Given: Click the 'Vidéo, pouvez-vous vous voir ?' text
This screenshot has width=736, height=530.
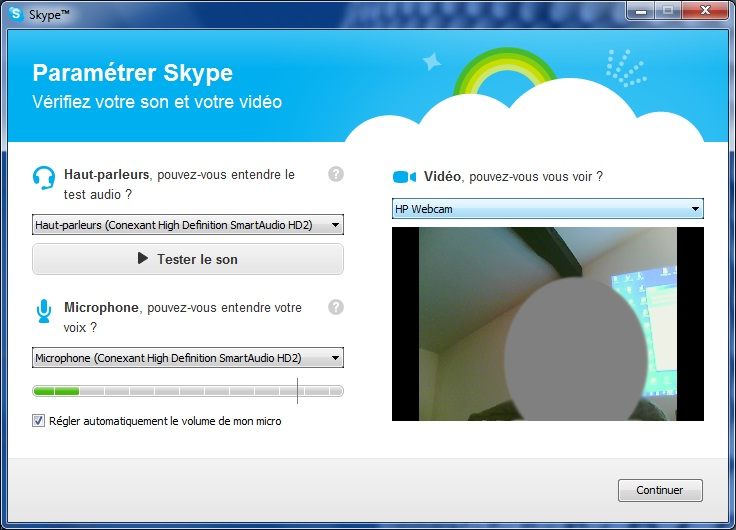Looking at the screenshot, I should tap(514, 177).
